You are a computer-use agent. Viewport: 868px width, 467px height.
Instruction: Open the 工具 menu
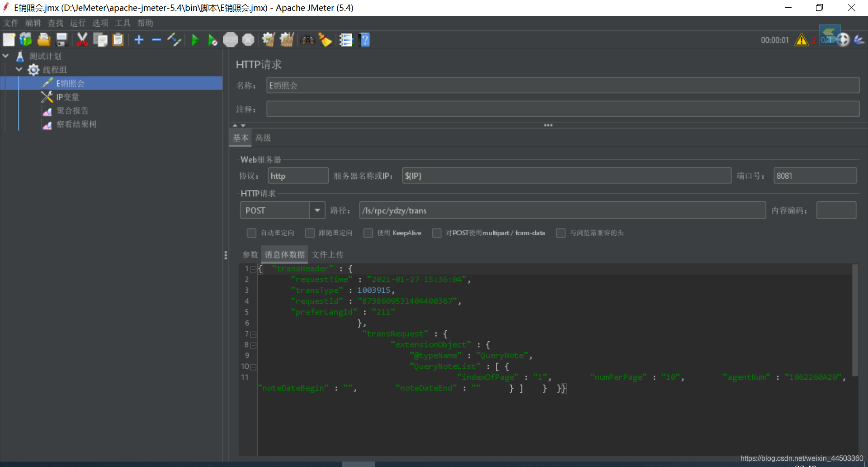pos(123,23)
